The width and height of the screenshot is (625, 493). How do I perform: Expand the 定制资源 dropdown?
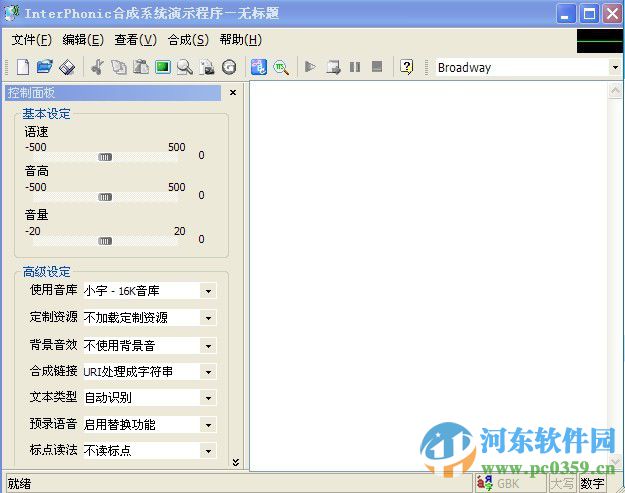208,318
